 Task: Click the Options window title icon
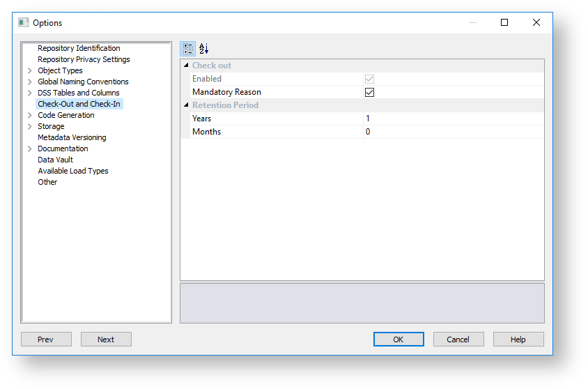tap(23, 23)
